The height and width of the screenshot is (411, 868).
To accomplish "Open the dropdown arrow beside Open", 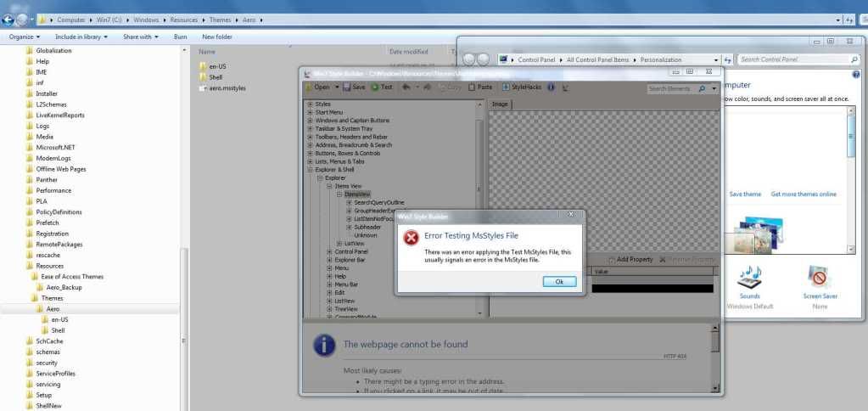I will pos(336,87).
